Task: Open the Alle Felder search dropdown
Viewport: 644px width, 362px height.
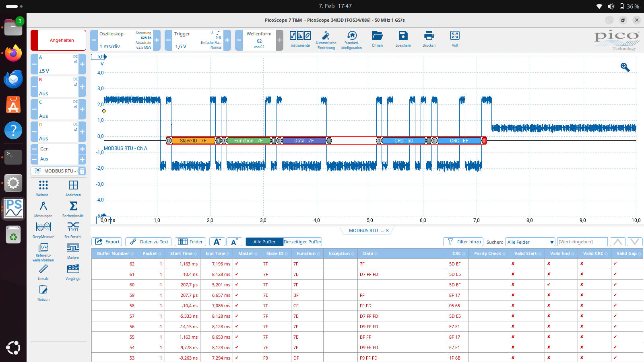Action: tap(530, 242)
